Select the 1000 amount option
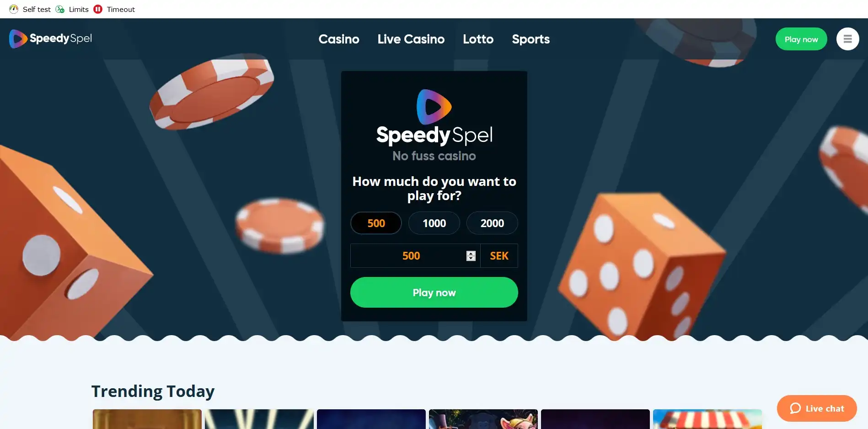This screenshot has height=429, width=868. pyautogui.click(x=434, y=223)
